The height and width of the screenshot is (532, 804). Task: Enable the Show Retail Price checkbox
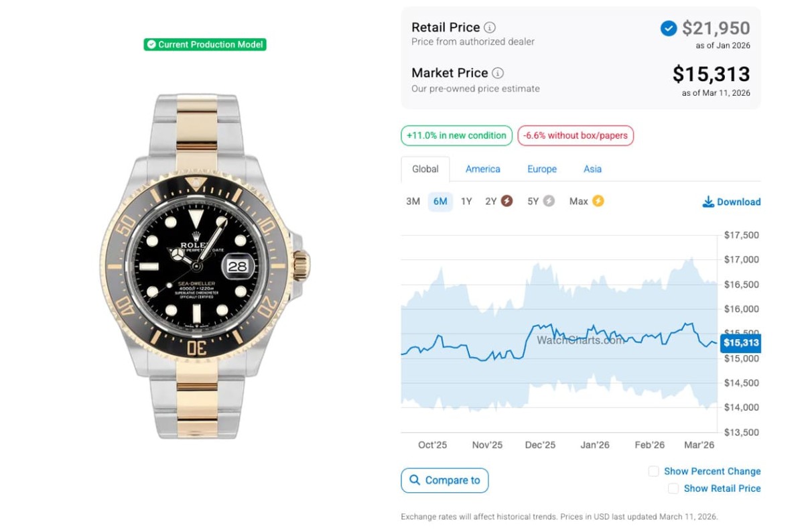[x=673, y=488]
